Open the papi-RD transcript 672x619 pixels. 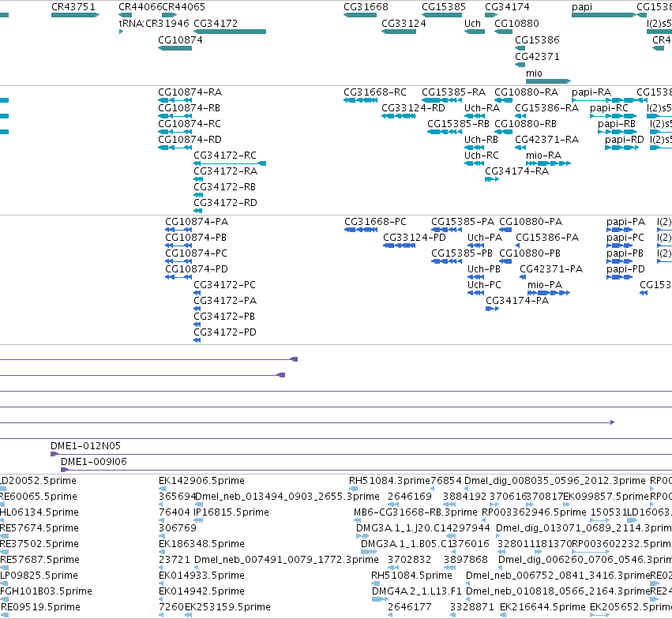click(622, 148)
